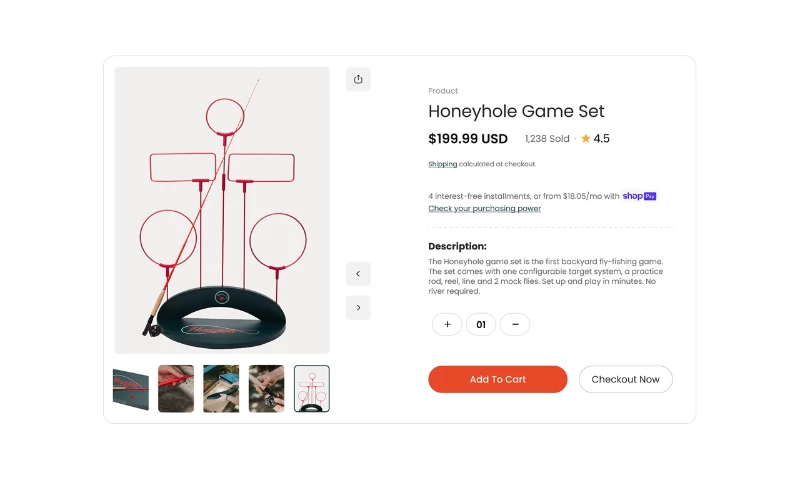Viewport: 800px width, 480px height.
Task: Select the highlighted target set thumbnail
Action: [312, 389]
